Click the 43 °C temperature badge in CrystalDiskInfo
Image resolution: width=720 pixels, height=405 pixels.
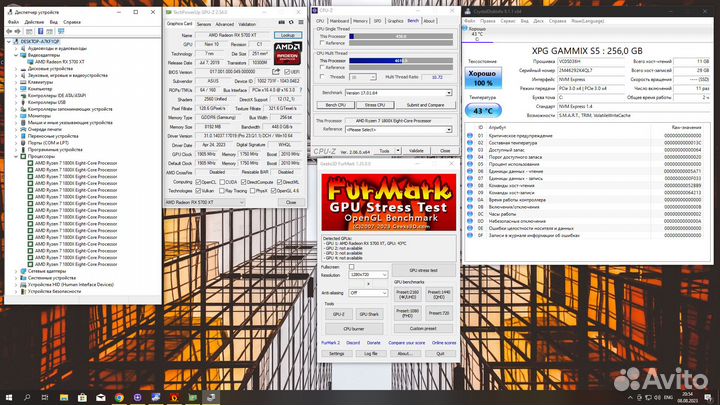483,111
